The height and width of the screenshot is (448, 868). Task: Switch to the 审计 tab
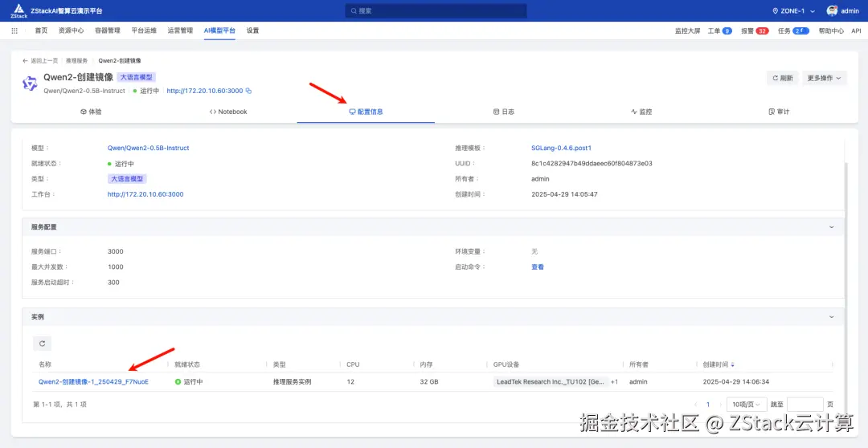(x=779, y=112)
